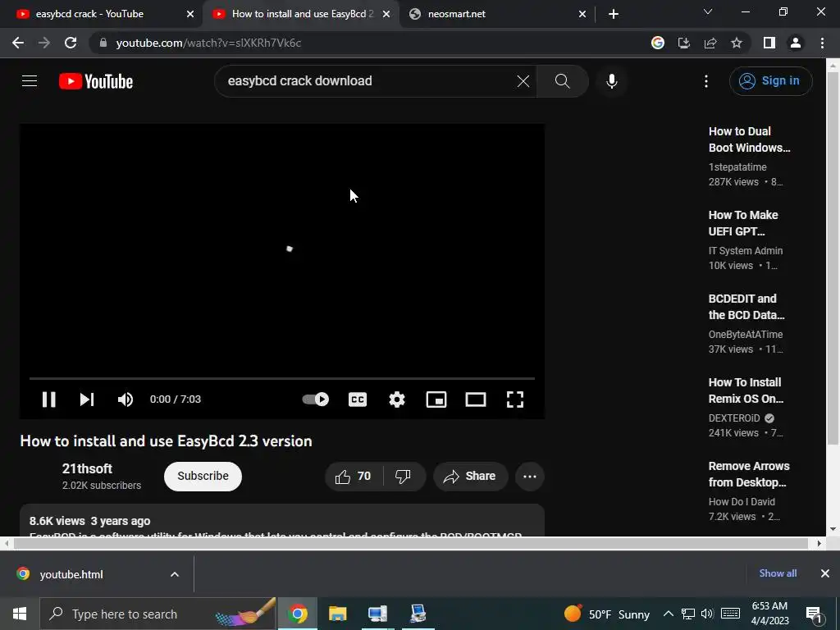The image size is (840, 630).
Task: Toggle closed captions on video
Action: (358, 399)
